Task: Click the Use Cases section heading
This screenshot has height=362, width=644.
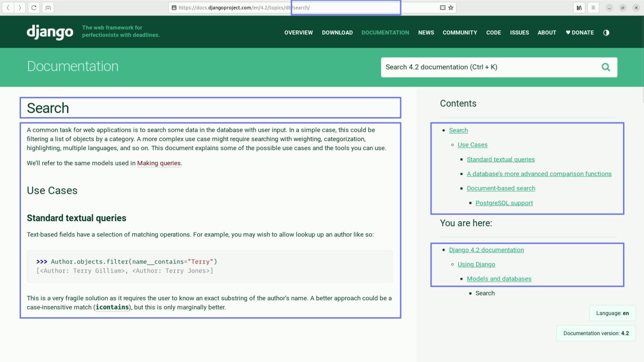Action: coord(52,190)
